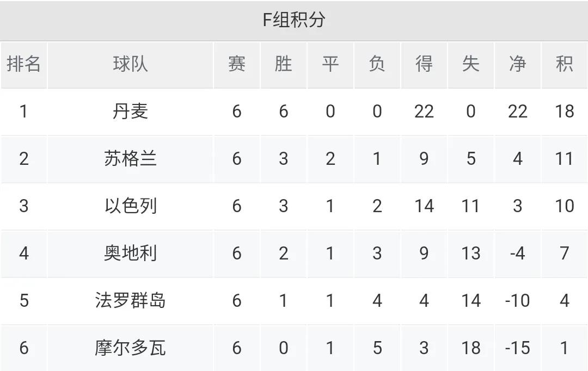Click 摩尔多瓦's -15 goal difference cell
This screenshot has width=588, height=371.
click(518, 348)
